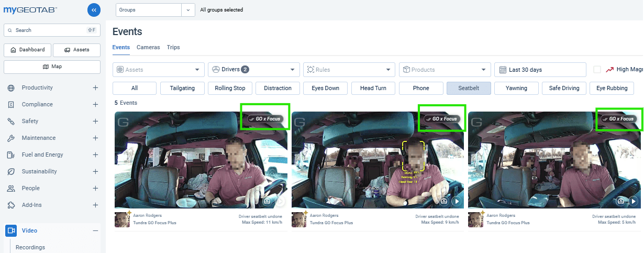Screen dimensions: 644x253
Task: Filter events by Phone
Action: (421, 88)
